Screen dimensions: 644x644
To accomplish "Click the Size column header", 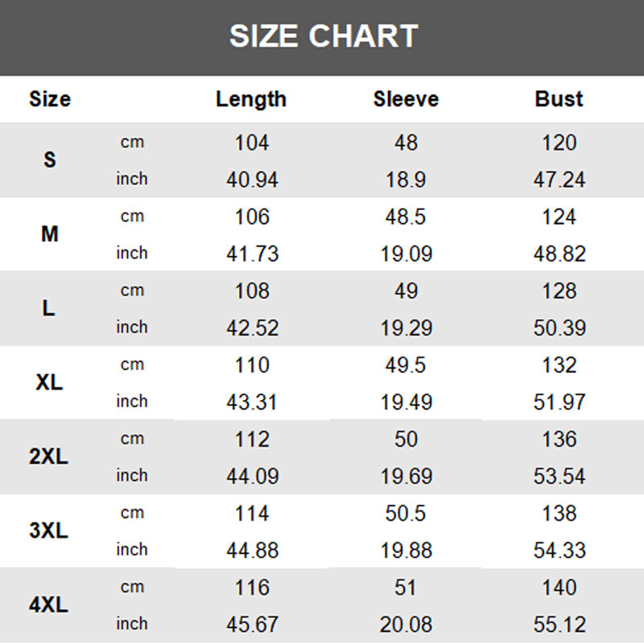I will click(x=50, y=99).
